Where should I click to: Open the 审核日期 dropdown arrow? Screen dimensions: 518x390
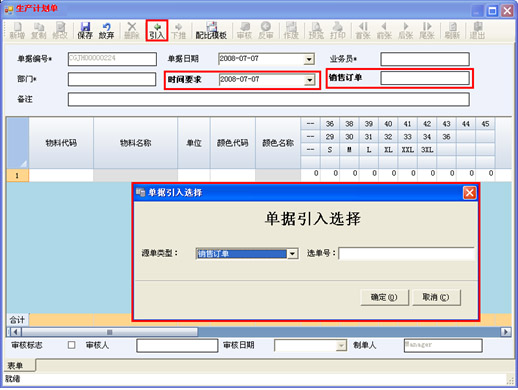coord(341,345)
